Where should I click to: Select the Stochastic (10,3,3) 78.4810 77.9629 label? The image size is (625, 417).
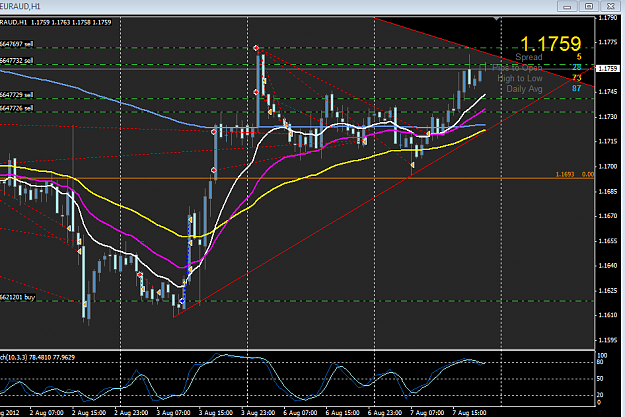tap(37, 358)
